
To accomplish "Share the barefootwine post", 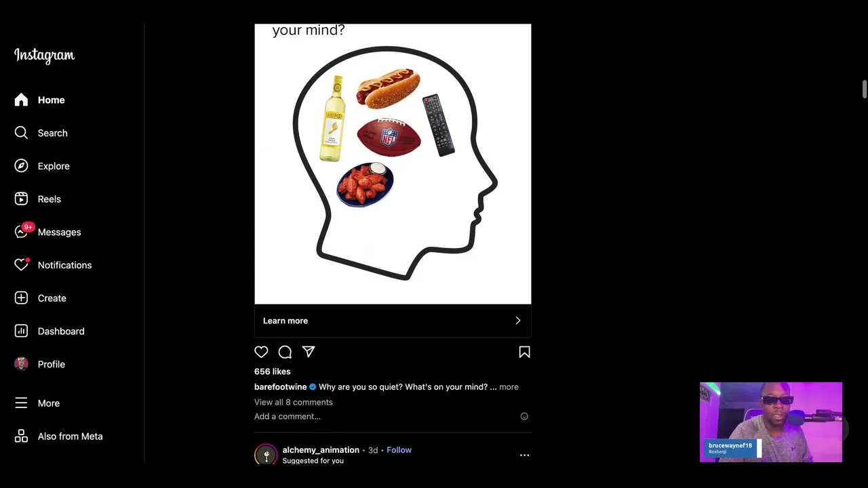I will pyautogui.click(x=309, y=352).
